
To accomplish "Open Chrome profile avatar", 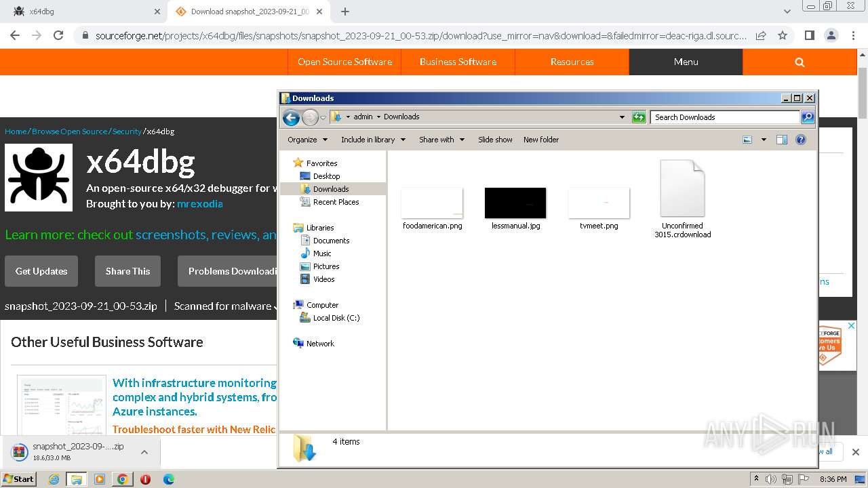I will 831,35.
